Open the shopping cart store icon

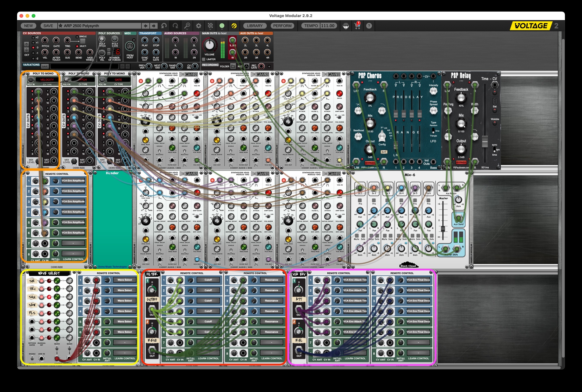coord(358,26)
